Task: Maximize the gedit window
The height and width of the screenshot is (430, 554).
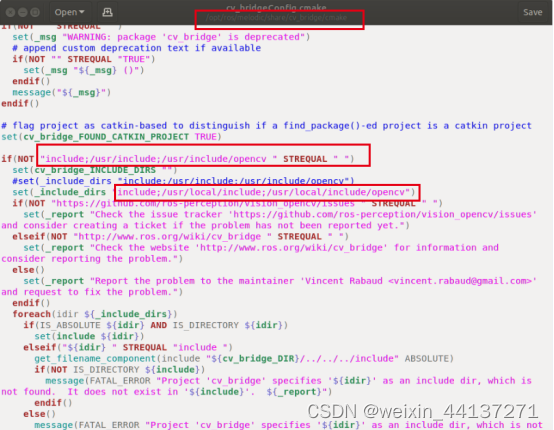Action: click(35, 13)
